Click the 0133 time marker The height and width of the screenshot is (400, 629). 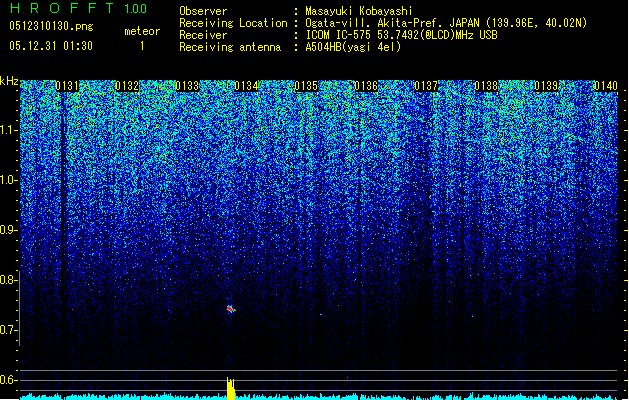(187, 86)
